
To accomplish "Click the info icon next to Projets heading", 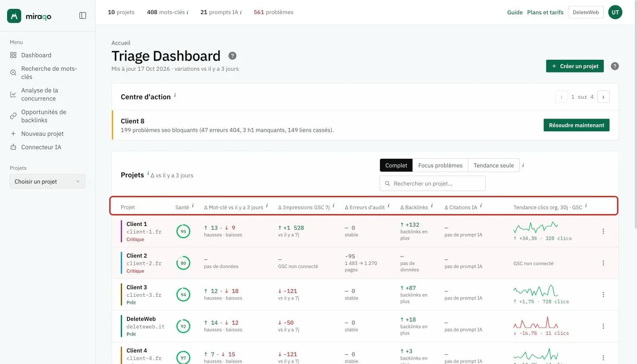I will click(148, 173).
